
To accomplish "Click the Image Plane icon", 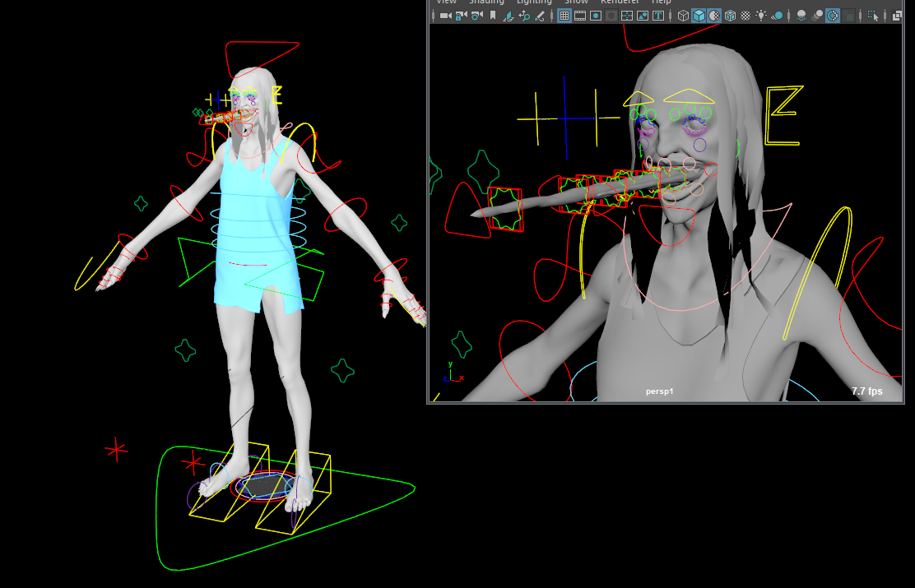I will click(x=509, y=16).
